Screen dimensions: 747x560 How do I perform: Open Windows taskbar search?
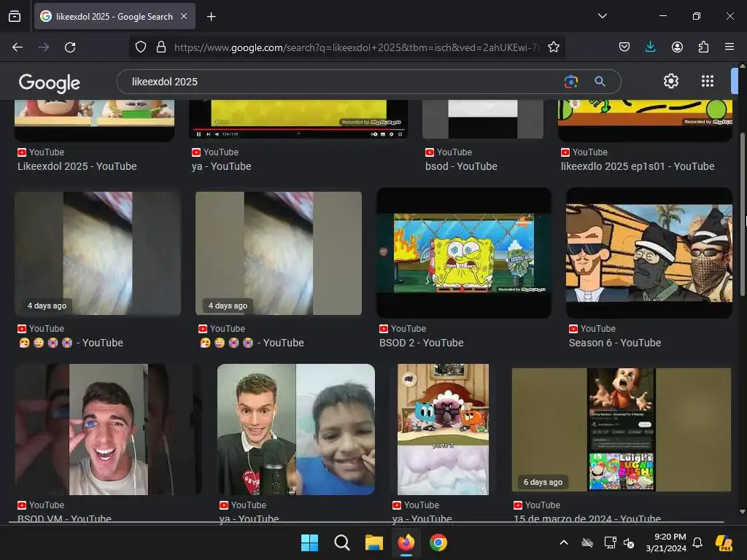pyautogui.click(x=342, y=542)
